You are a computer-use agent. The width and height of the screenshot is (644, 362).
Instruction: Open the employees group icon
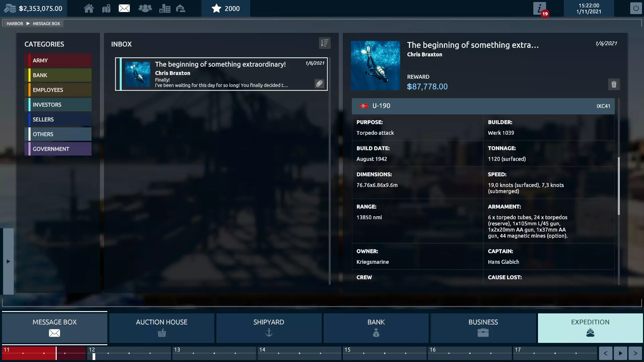145,8
